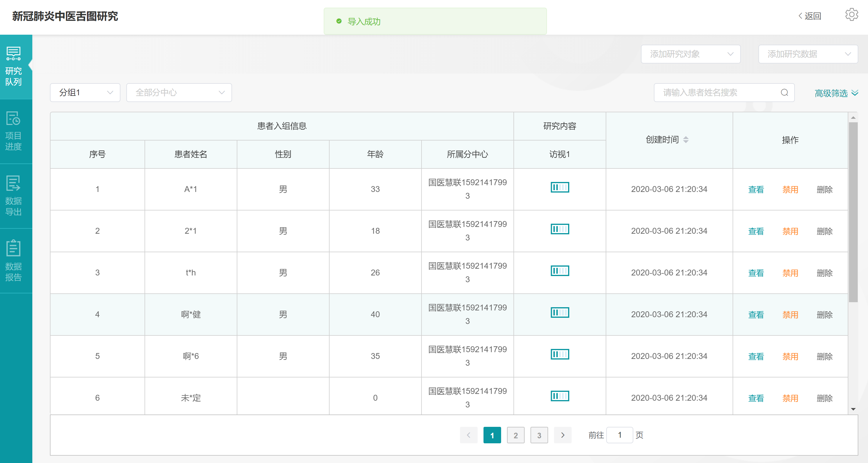Click 返回 to go back

(809, 16)
